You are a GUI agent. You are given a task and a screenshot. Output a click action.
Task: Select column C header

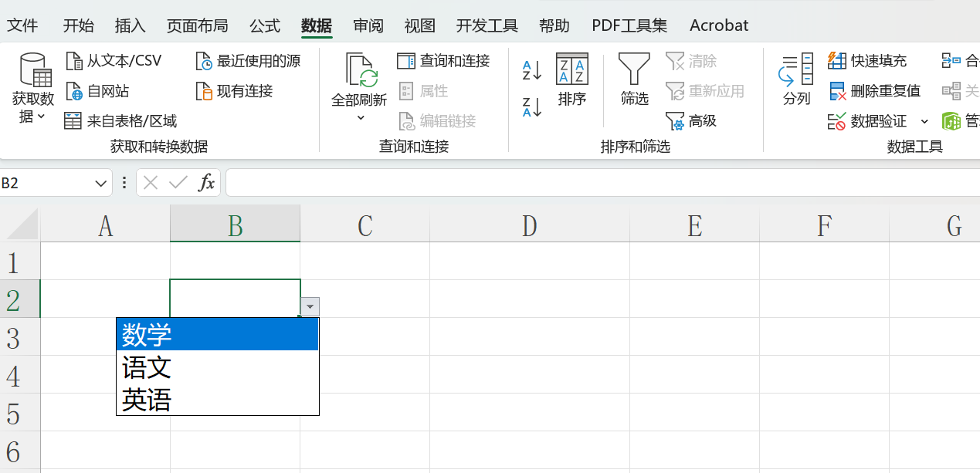coord(365,225)
